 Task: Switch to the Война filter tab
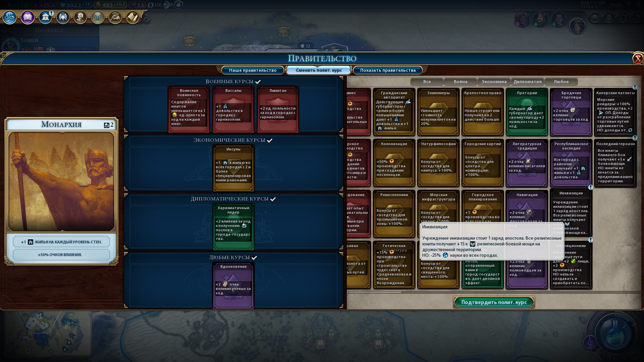pyautogui.click(x=461, y=81)
